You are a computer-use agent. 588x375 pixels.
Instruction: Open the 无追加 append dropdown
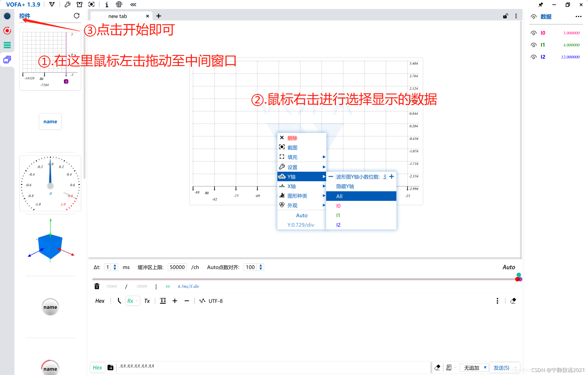pos(474,368)
